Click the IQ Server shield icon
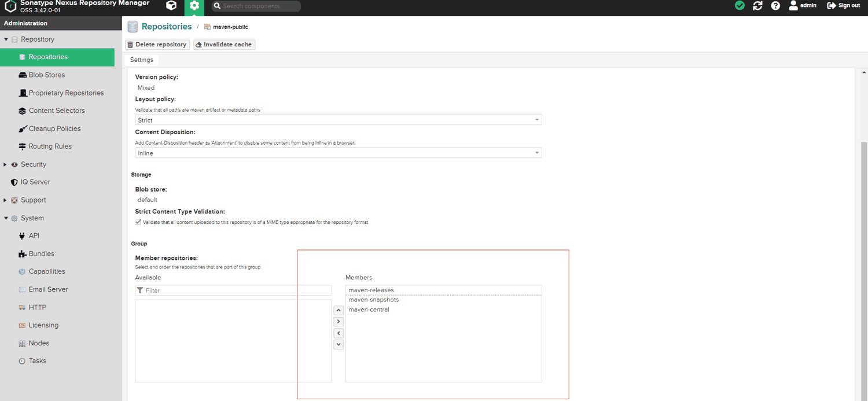Image resolution: width=868 pixels, height=401 pixels. click(14, 182)
